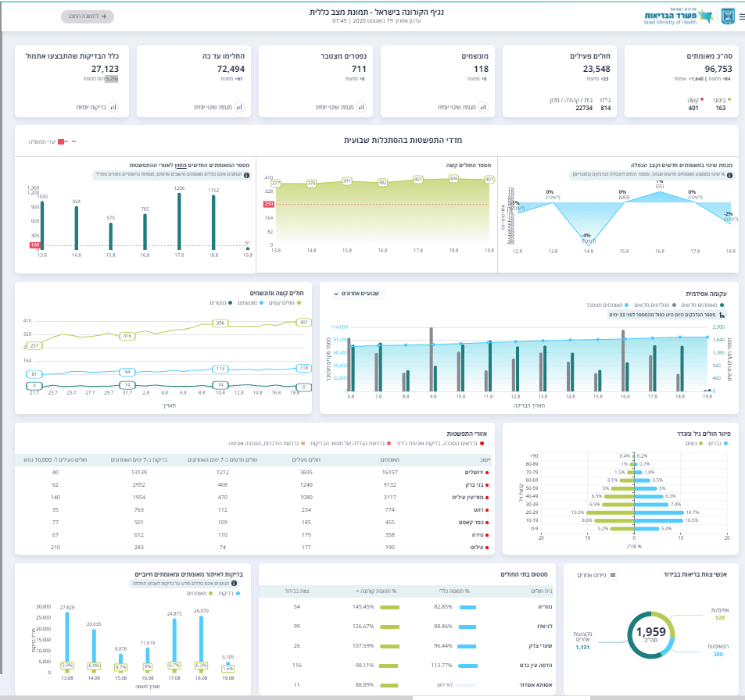Toggle נפטרים series in severe patients chart
This screenshot has width=745, height=700.
pyautogui.click(x=221, y=302)
